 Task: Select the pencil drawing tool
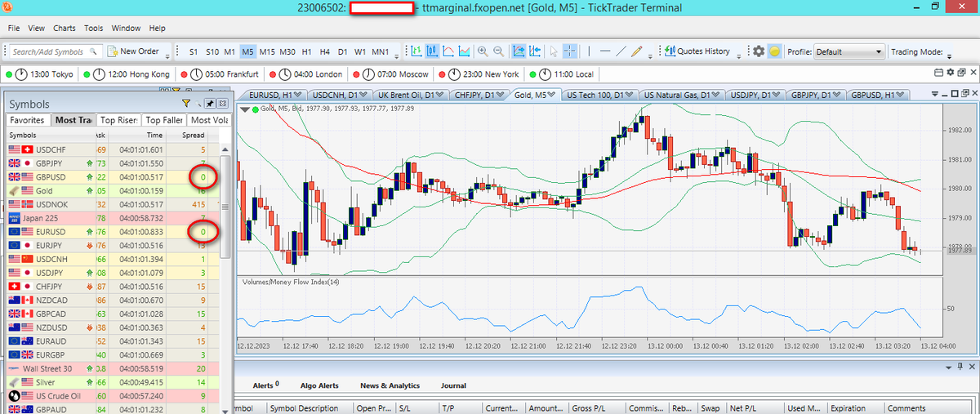637,51
